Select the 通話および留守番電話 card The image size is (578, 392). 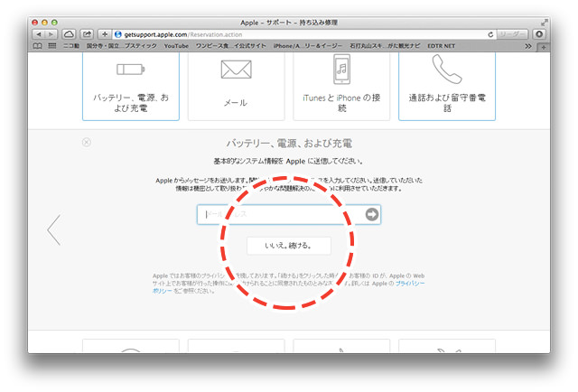(447, 87)
